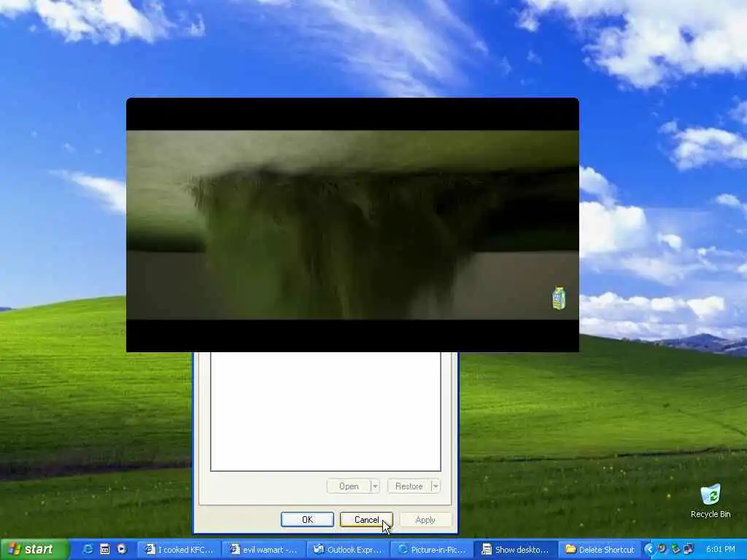Switch to the 'evil wamart' taskbar window

[264, 550]
